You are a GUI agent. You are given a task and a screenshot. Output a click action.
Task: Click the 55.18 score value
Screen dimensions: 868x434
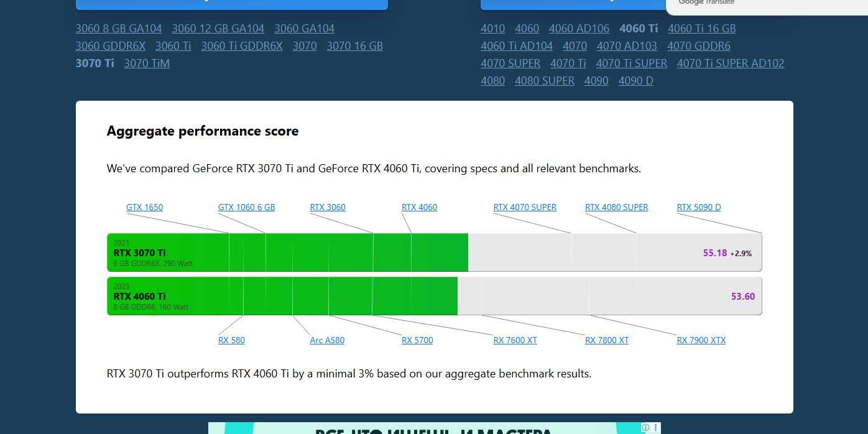click(x=715, y=253)
